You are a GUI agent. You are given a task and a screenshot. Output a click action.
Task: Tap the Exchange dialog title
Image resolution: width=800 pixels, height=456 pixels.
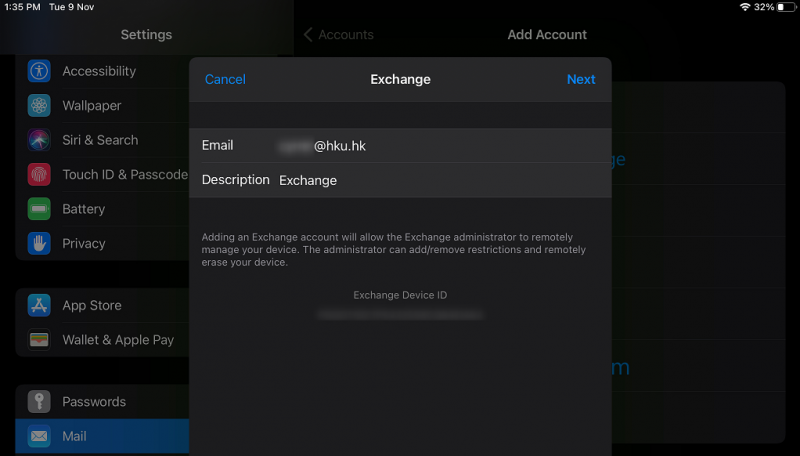click(x=401, y=79)
